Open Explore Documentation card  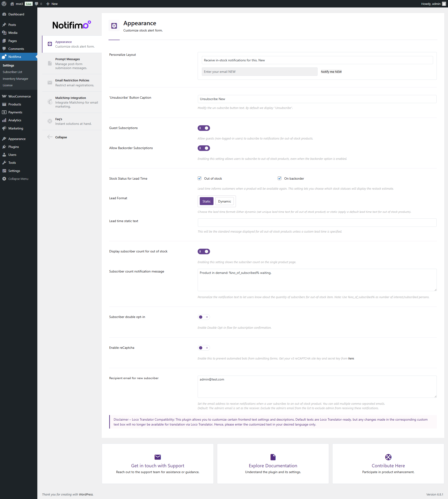point(273,464)
